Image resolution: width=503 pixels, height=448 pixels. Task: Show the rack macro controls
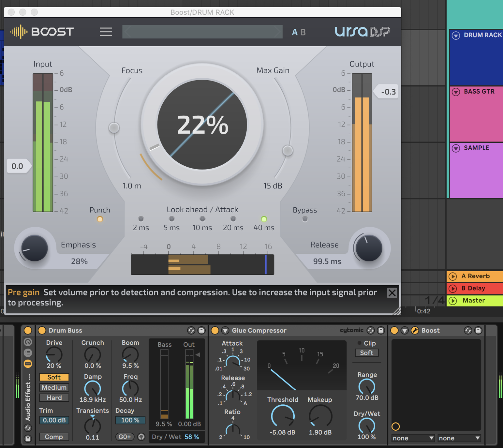28,342
